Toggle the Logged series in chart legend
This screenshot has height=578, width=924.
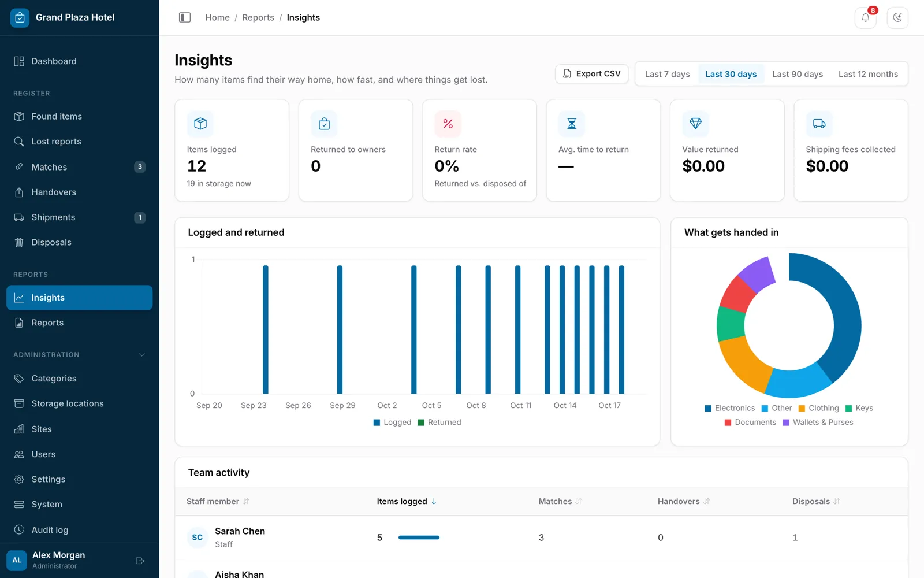click(392, 423)
